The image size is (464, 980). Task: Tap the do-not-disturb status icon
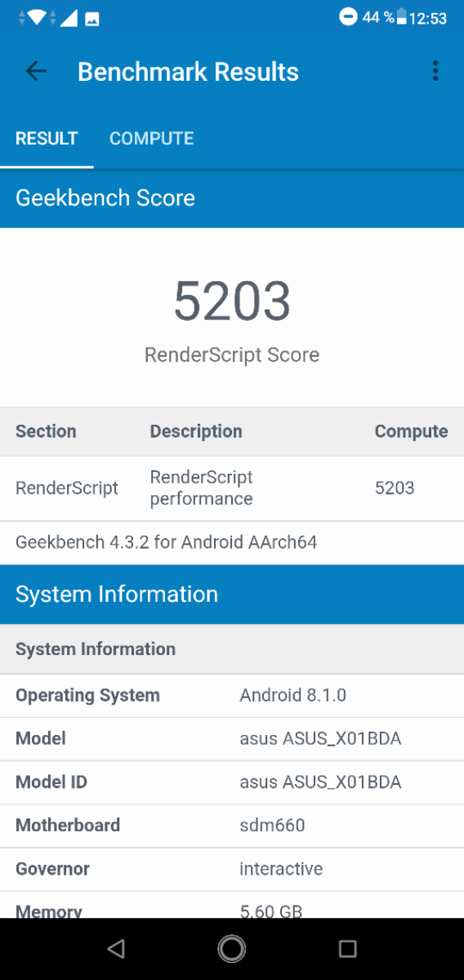pos(348,16)
